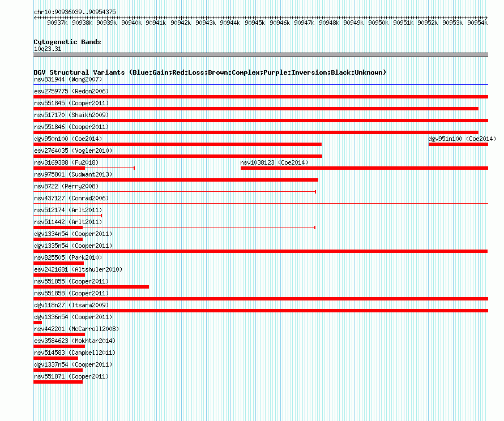Click the short red bar under dgv1336n54
The width and height of the screenshot is (504, 421).
(37, 323)
